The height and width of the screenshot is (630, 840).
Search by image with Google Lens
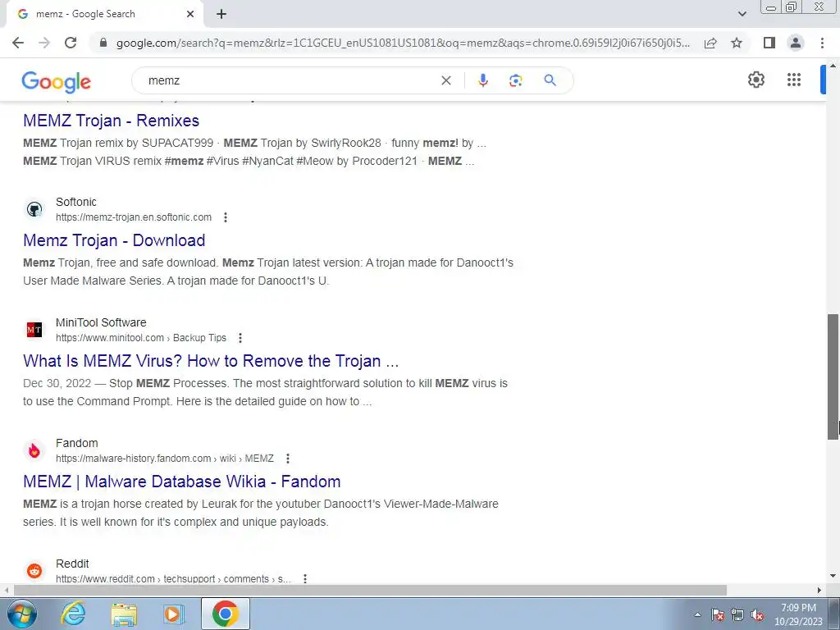(515, 80)
